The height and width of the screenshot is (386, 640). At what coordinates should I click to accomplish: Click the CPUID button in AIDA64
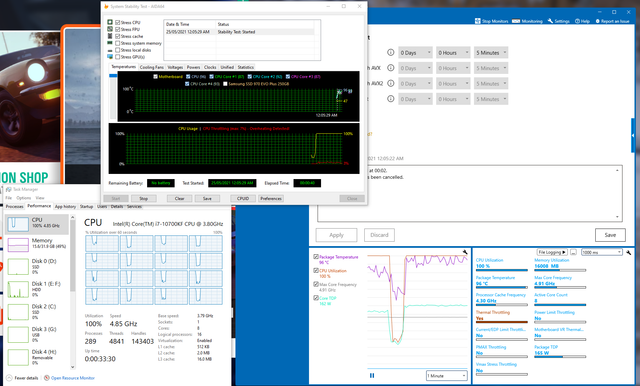[x=243, y=199]
